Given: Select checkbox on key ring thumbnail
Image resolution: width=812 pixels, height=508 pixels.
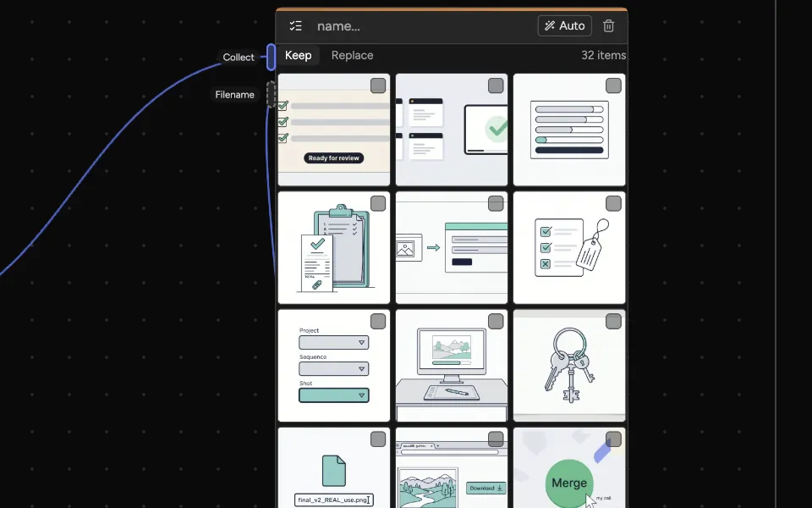Looking at the screenshot, I should 613,321.
